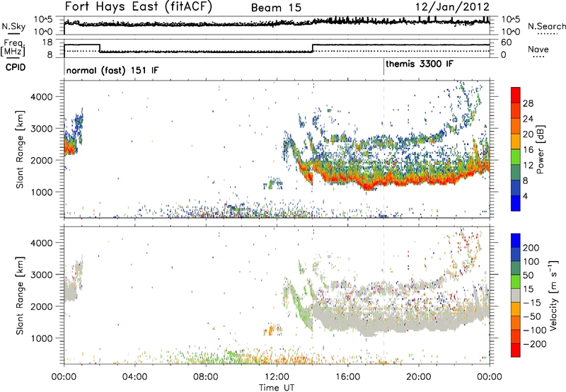Screen dimensions: 566x392
Task: Click the '16' tick on the power colorbar
Action: pos(528,150)
